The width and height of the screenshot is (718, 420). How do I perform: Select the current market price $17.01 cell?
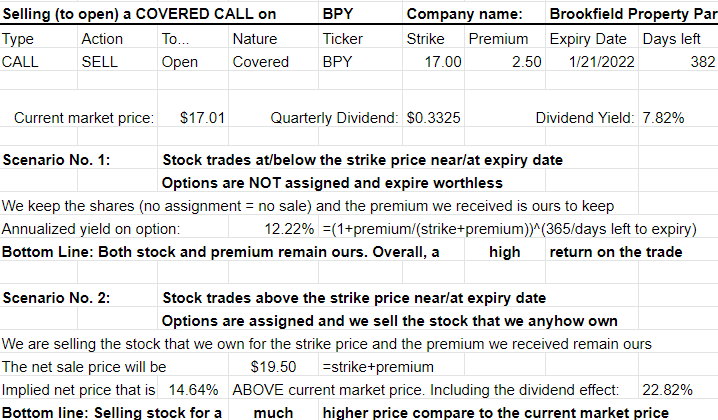[193, 118]
